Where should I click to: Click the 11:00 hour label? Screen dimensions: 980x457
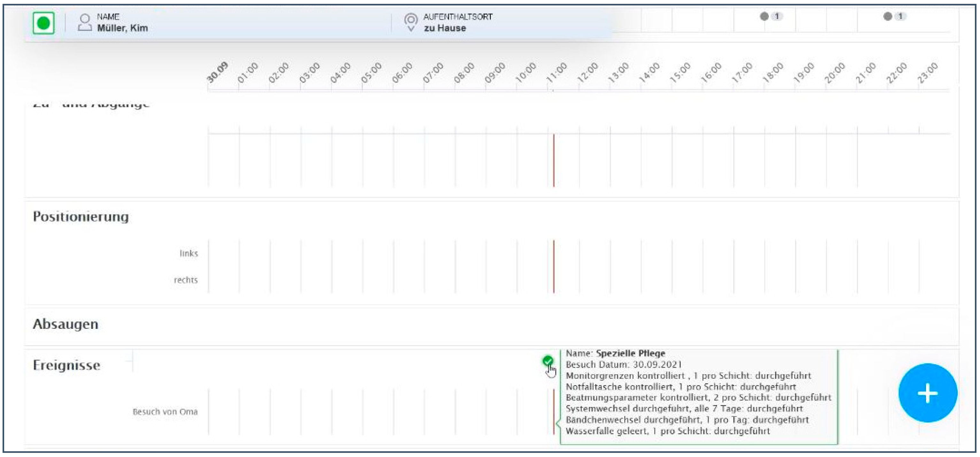(556, 73)
